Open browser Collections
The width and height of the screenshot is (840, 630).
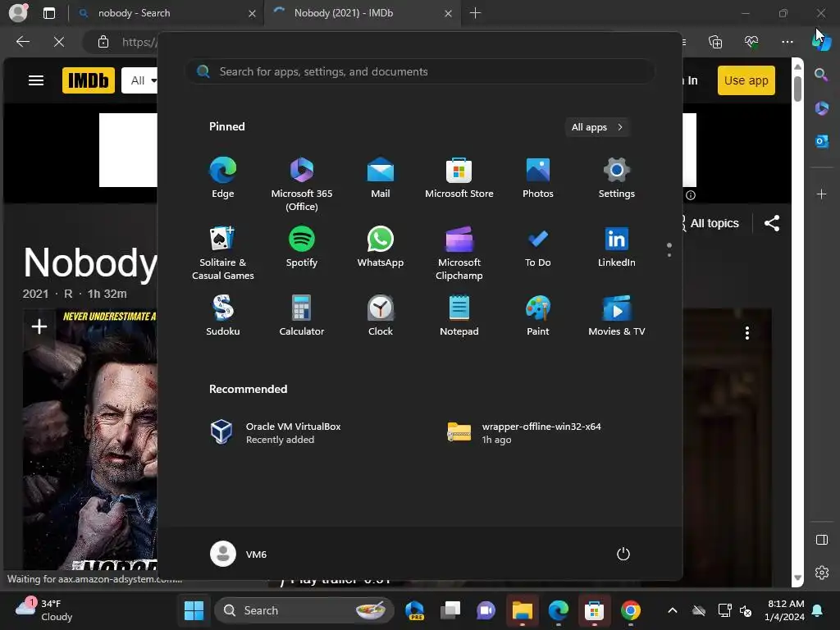715,42
